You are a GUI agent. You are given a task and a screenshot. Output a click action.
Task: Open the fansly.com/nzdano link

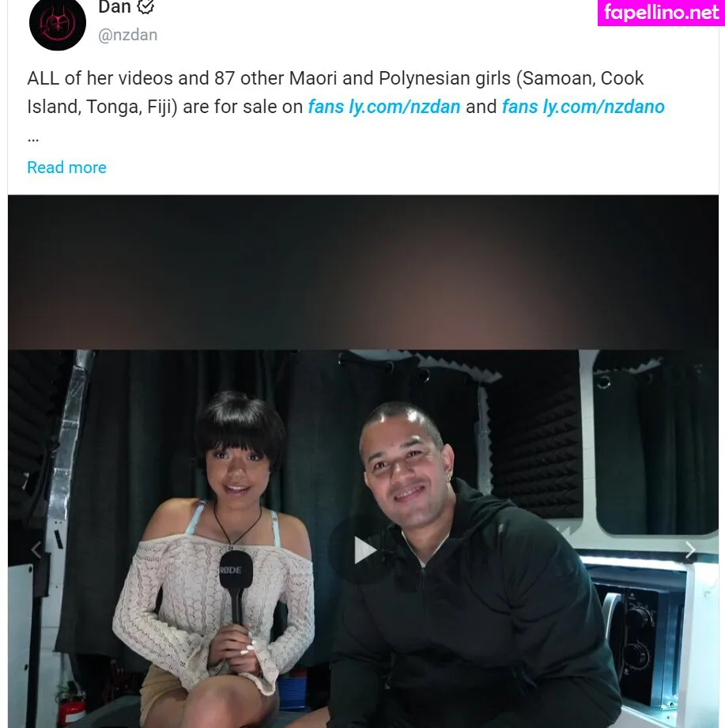pos(583,107)
